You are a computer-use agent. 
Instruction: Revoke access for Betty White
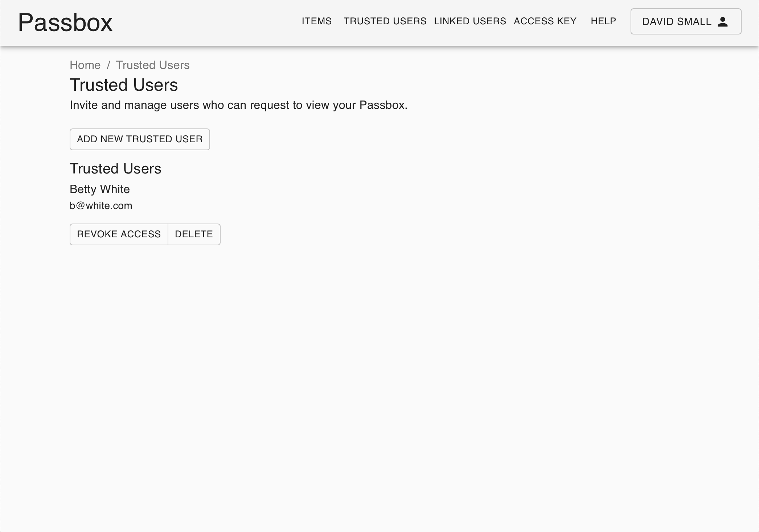119,234
